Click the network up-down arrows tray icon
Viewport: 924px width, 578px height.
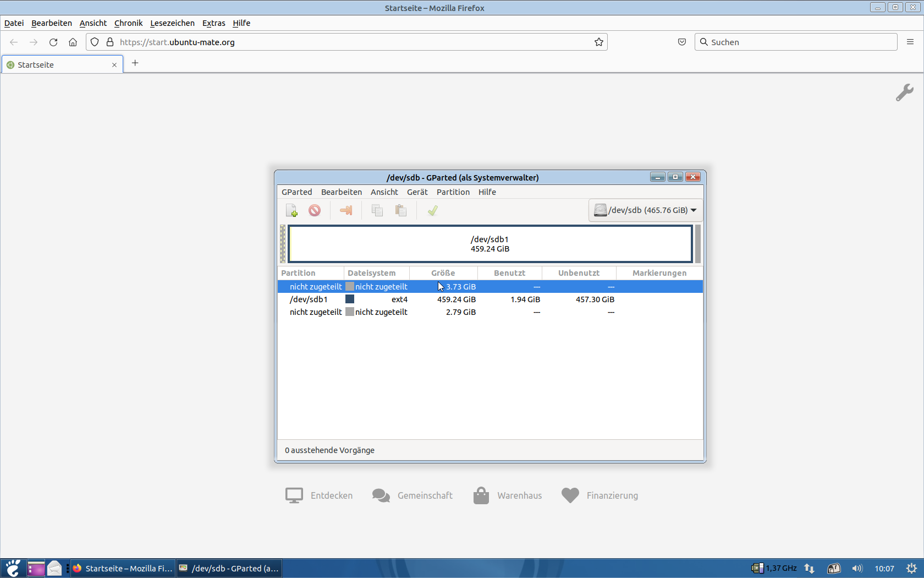coord(810,569)
